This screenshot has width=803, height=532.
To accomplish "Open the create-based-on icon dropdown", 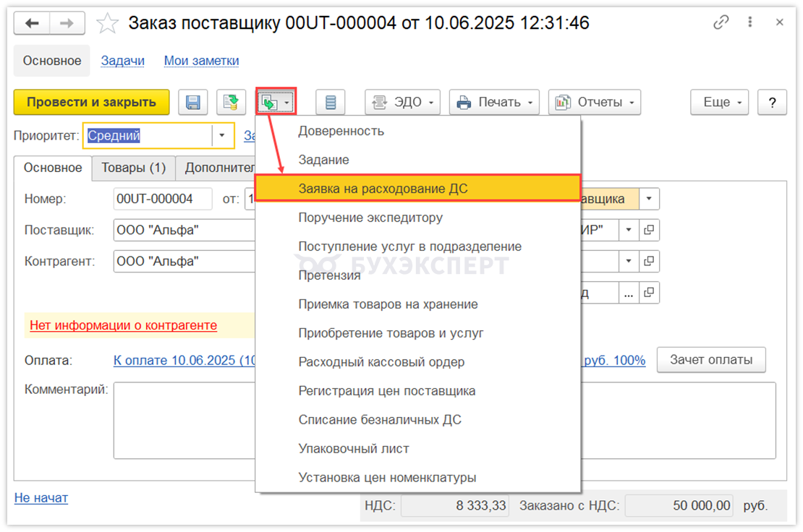I will click(x=276, y=103).
